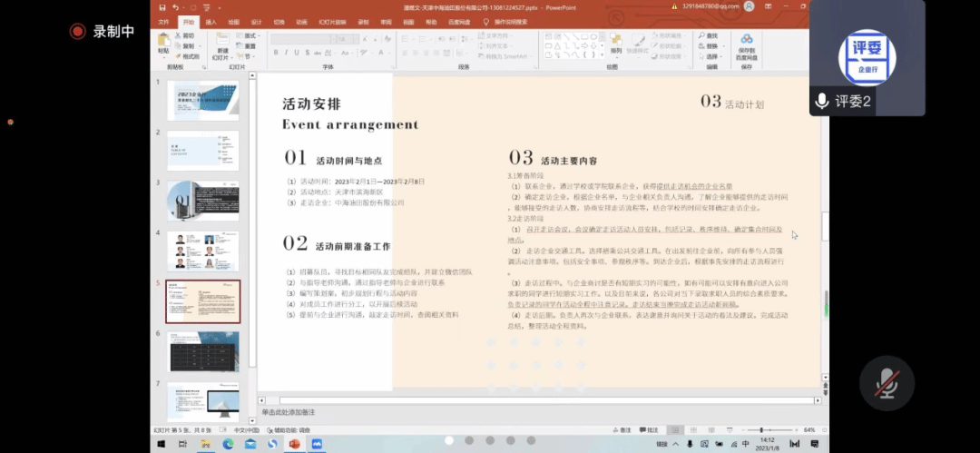Expand the Select (选择) dropdown in editing group
The width and height of the screenshot is (980, 453).
[x=711, y=55]
